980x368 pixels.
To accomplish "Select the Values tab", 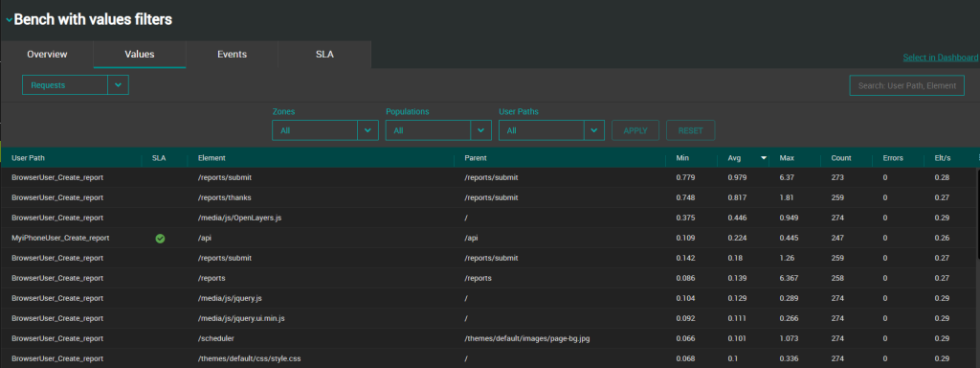I will pyautogui.click(x=140, y=55).
